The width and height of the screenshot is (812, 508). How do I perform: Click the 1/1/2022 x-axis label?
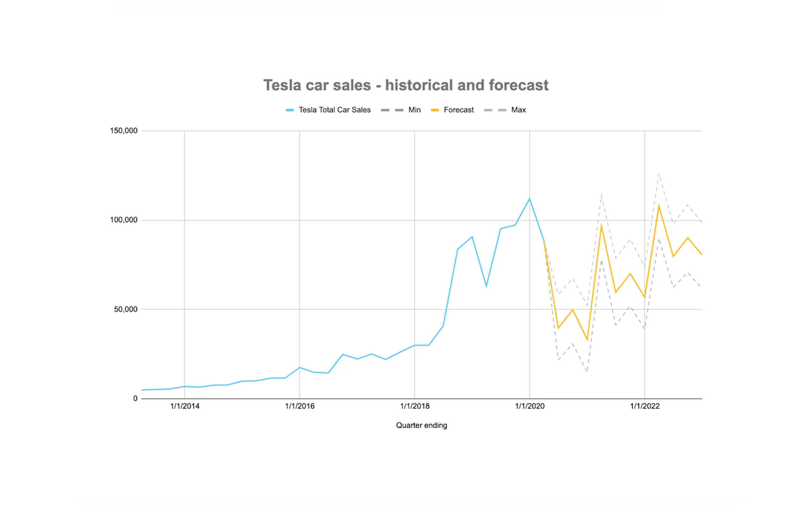644,406
